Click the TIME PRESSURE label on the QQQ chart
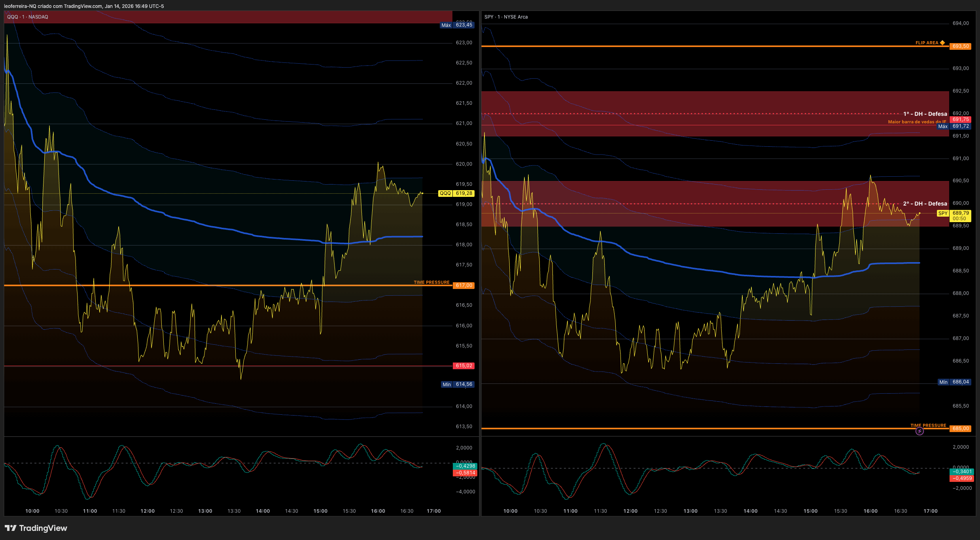This screenshot has width=980, height=540. [431, 282]
